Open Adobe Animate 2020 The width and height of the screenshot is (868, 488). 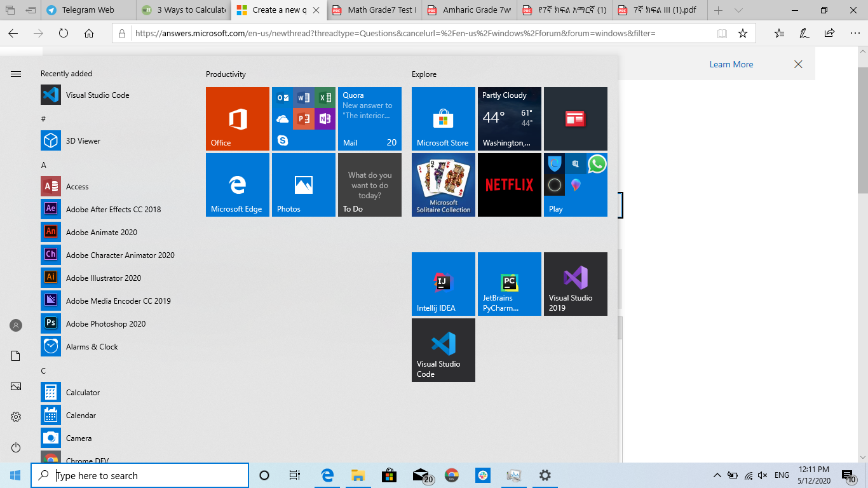click(114, 233)
